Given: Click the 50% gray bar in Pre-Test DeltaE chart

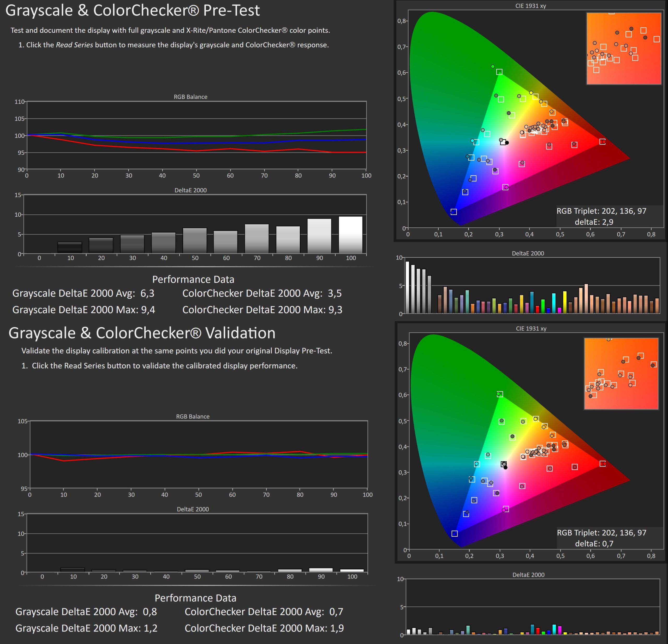Looking at the screenshot, I should pyautogui.click(x=195, y=240).
